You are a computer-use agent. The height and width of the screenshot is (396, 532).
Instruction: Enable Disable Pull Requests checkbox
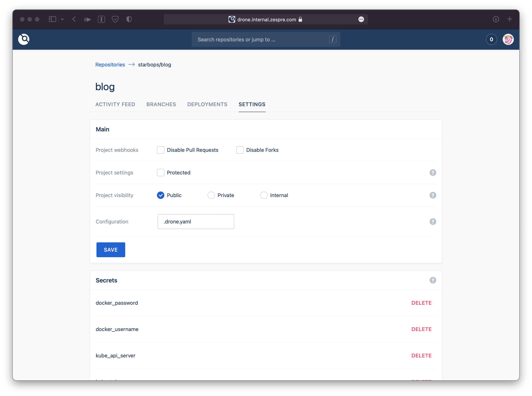tap(161, 150)
